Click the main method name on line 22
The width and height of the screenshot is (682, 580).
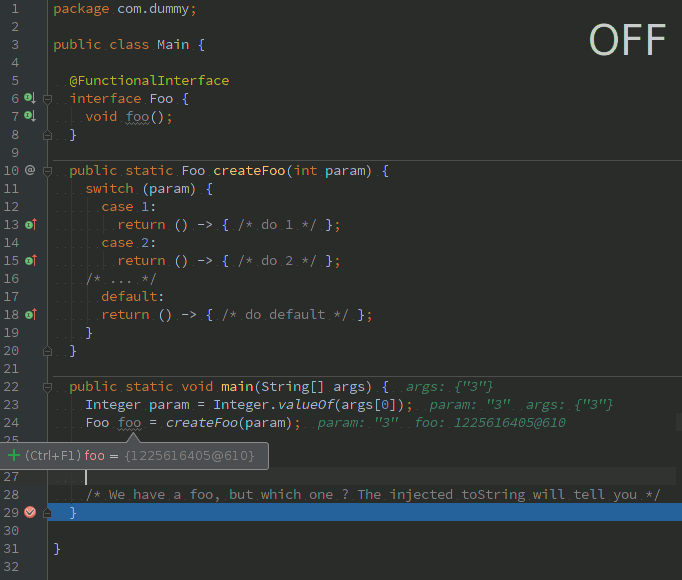237,386
